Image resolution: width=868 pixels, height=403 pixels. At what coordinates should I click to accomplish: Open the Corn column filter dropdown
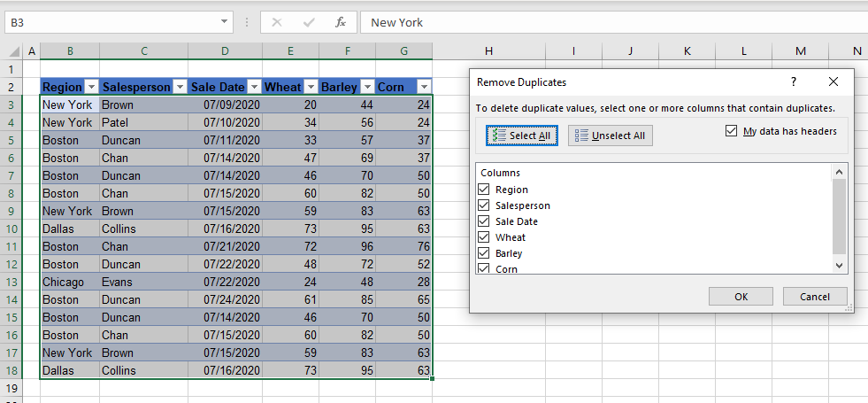pyautogui.click(x=424, y=87)
